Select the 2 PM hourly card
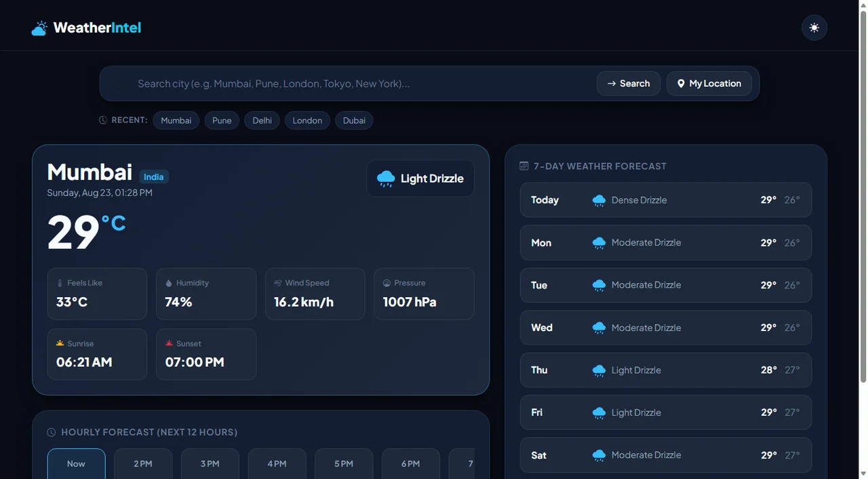Viewport: 868px width, 479px height. (143, 464)
